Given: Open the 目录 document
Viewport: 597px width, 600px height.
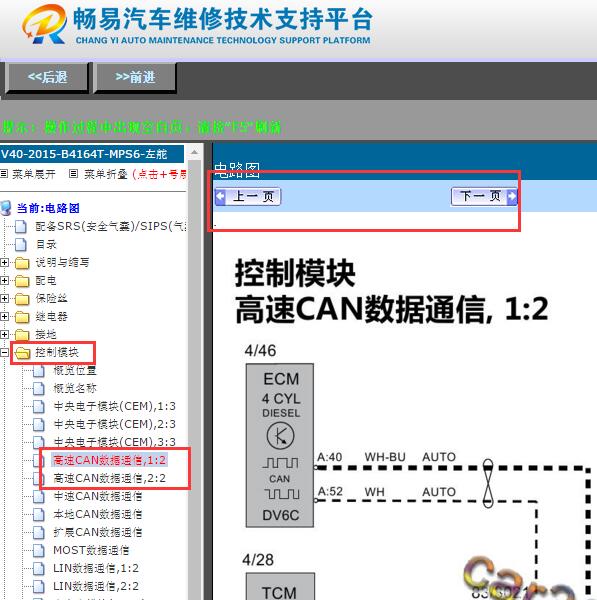Looking at the screenshot, I should click(46, 244).
